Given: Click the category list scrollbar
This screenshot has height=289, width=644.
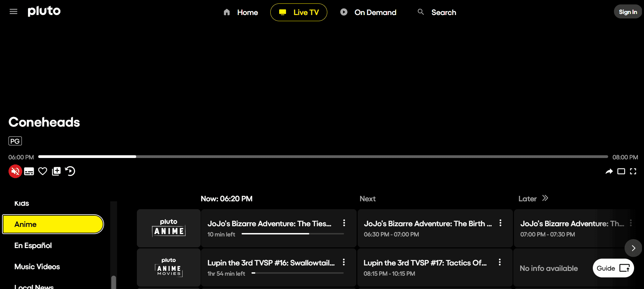Looking at the screenshot, I should click(x=114, y=282).
